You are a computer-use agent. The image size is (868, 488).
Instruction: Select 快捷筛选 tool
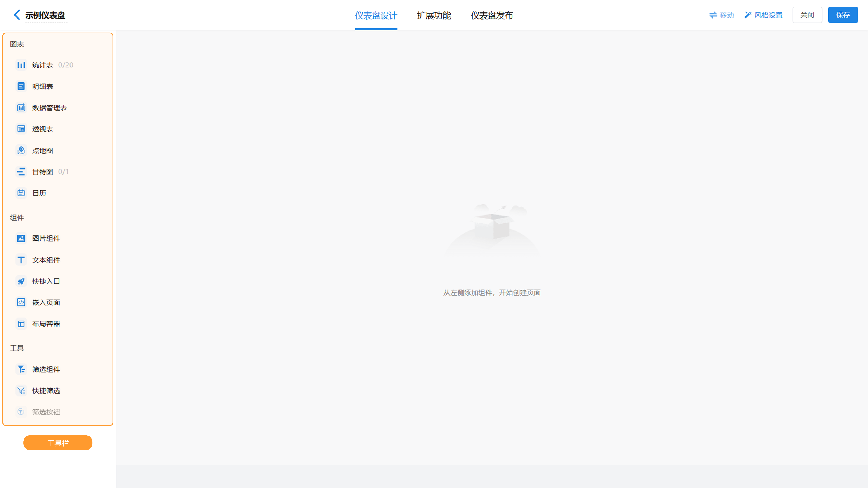[46, 390]
